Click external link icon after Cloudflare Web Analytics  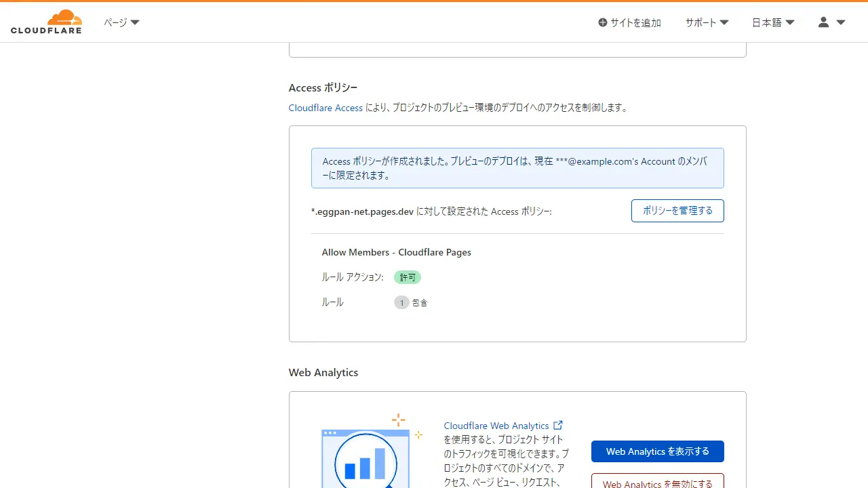click(558, 426)
